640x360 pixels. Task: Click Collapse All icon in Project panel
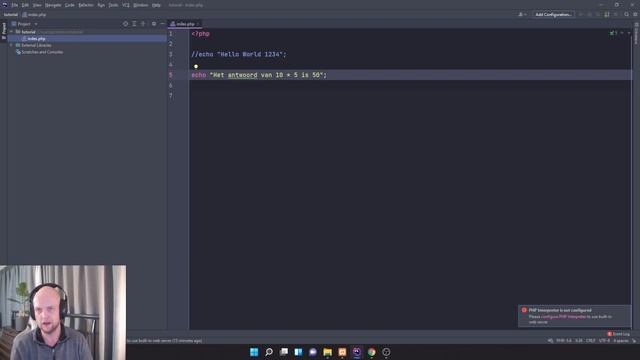pos(143,24)
